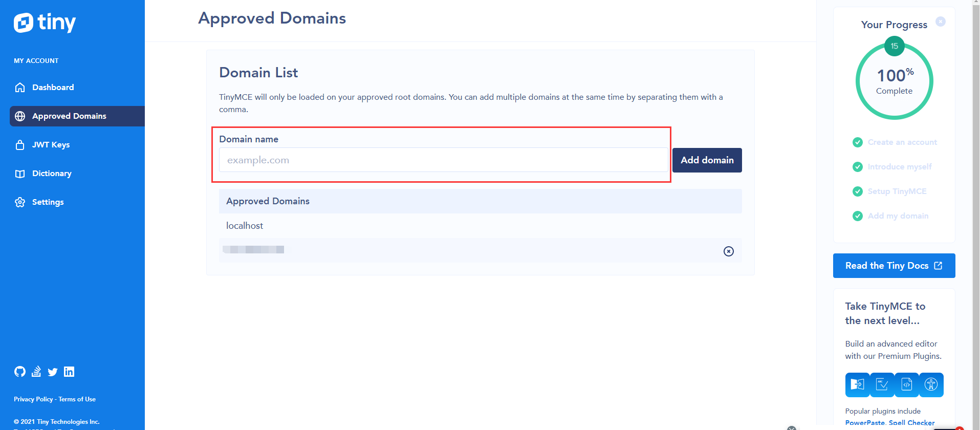Click the check icon beside Introduce myself
Image resolution: width=980 pixels, height=430 pixels.
tap(858, 167)
